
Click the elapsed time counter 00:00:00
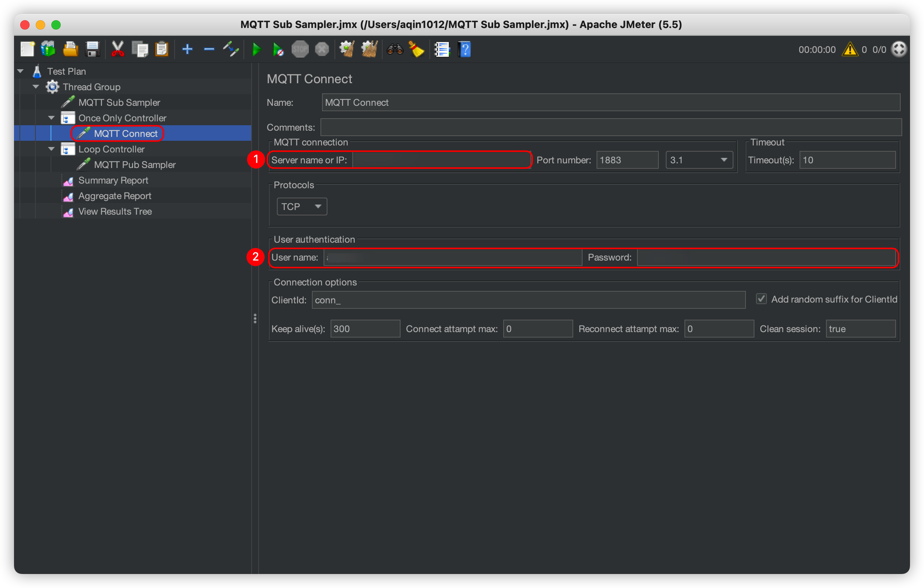point(817,49)
